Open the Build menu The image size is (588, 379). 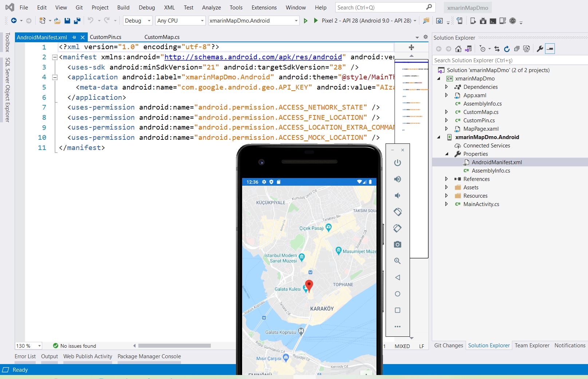coord(123,7)
